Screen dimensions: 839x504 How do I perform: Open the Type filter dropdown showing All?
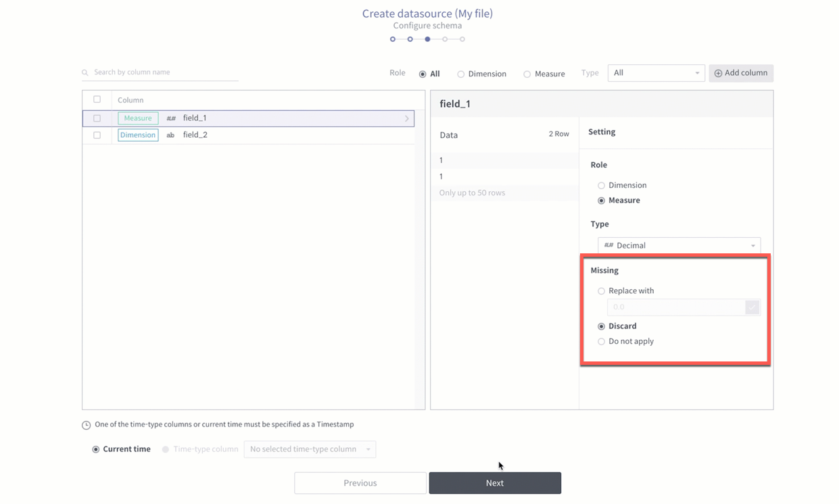[x=656, y=72]
